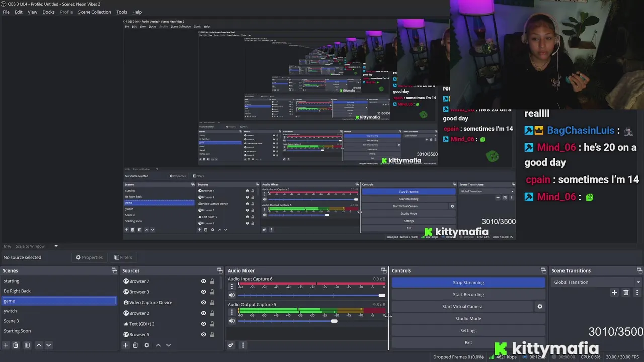
Task: Hide Browser 5 source with eye icon
Action: click(203, 334)
